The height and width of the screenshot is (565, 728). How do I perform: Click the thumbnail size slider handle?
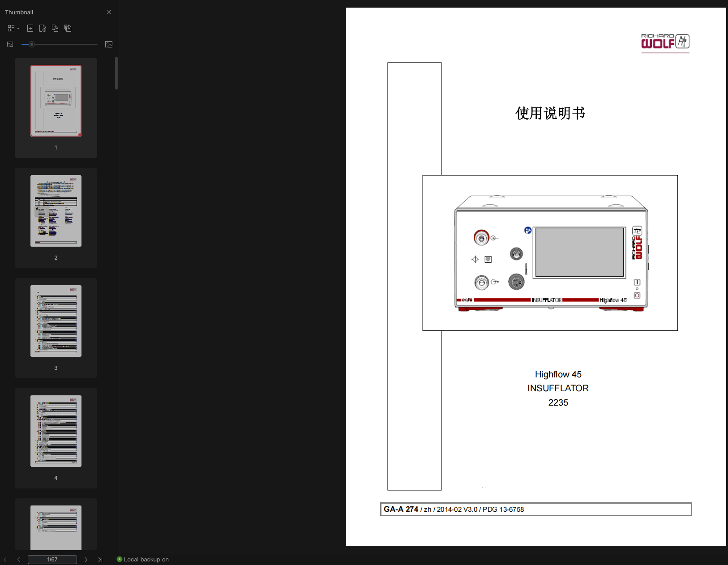point(31,44)
